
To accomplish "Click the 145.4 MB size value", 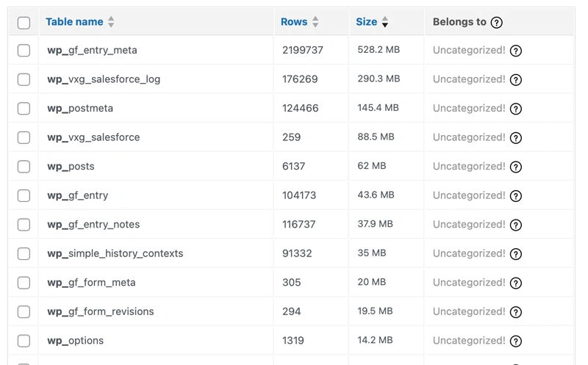I will [378, 108].
